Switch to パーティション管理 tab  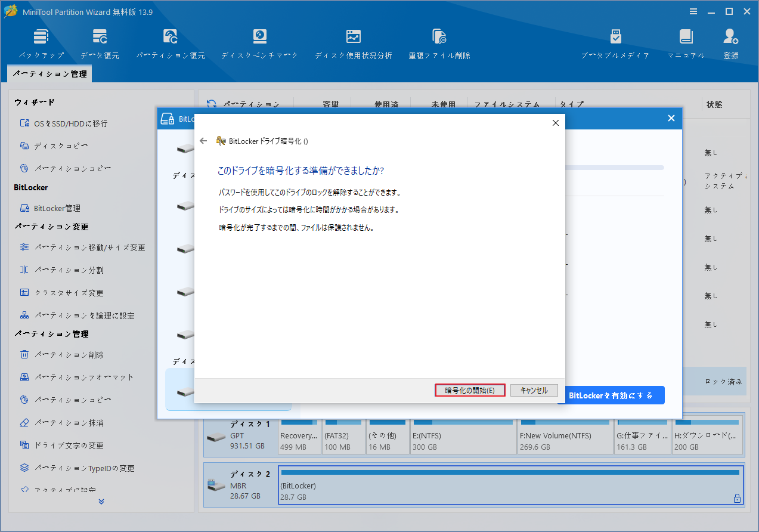click(50, 74)
